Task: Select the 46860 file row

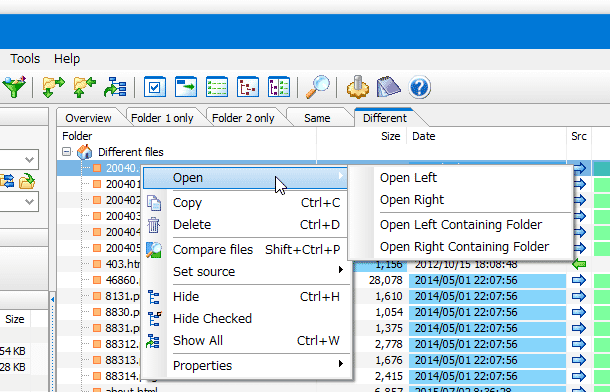Action: [x=122, y=280]
